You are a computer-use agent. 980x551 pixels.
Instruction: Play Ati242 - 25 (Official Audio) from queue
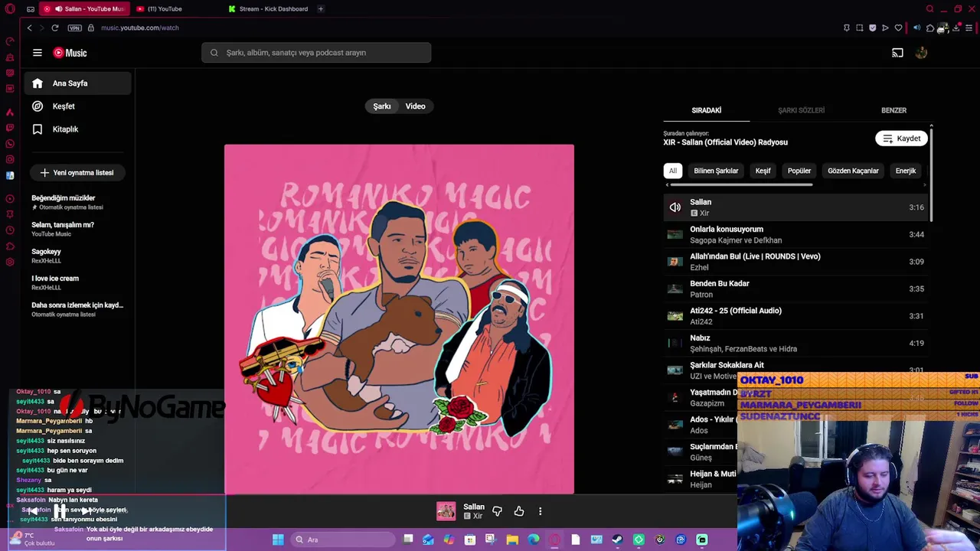(796, 316)
